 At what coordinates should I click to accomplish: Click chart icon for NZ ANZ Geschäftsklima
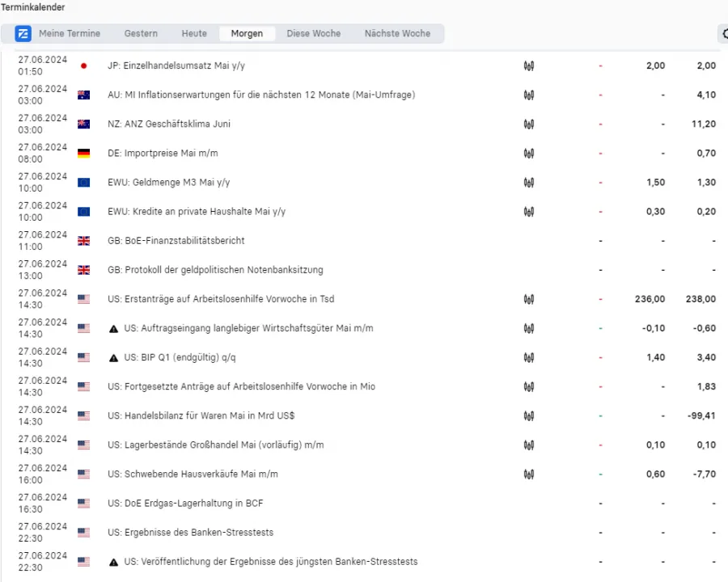click(529, 124)
